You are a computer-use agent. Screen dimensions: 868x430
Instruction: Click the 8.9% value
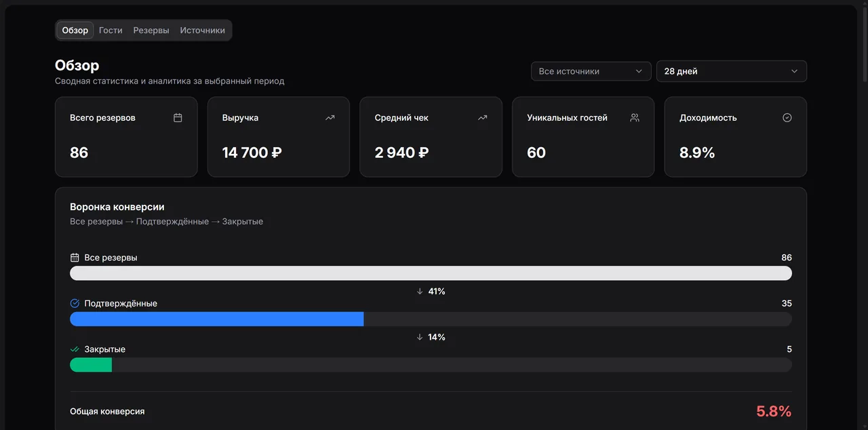tap(697, 153)
